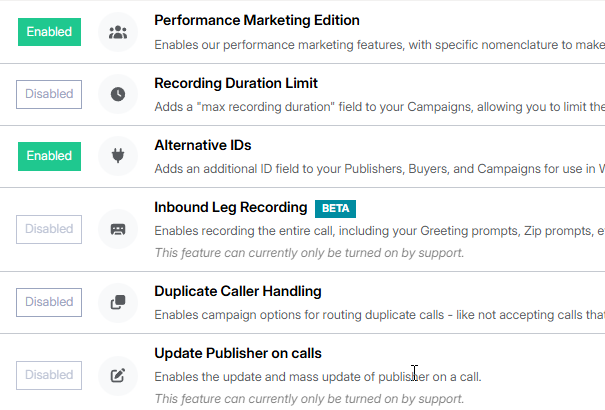Click the Duplicate Caller Handling heading
The image size is (605, 410).
coord(237,291)
